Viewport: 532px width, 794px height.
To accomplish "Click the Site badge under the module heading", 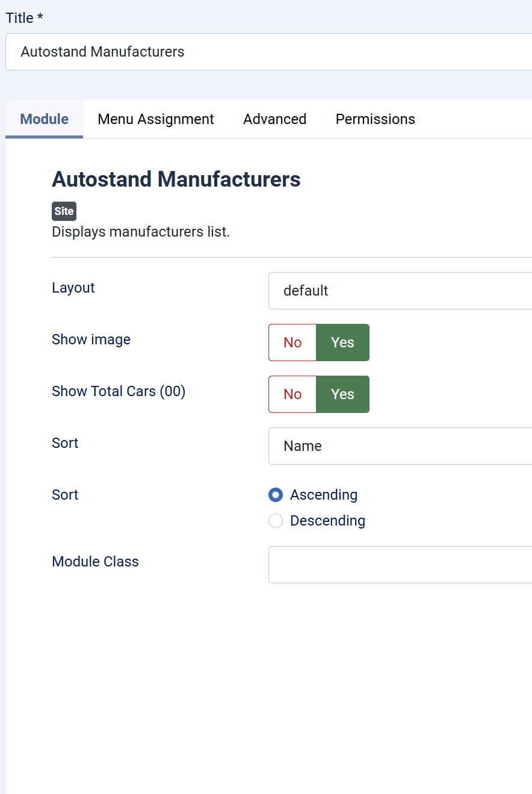I will pyautogui.click(x=64, y=211).
